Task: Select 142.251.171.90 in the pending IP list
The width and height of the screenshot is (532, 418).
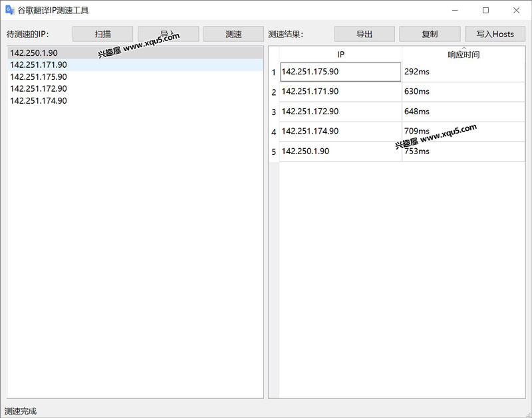Action: (x=135, y=64)
